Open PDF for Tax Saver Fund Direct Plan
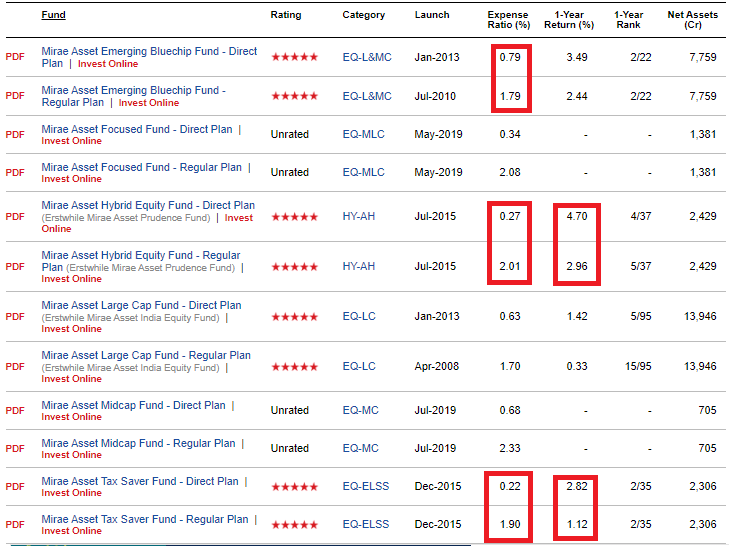Viewport: 729px width, 546px height. pos(15,486)
